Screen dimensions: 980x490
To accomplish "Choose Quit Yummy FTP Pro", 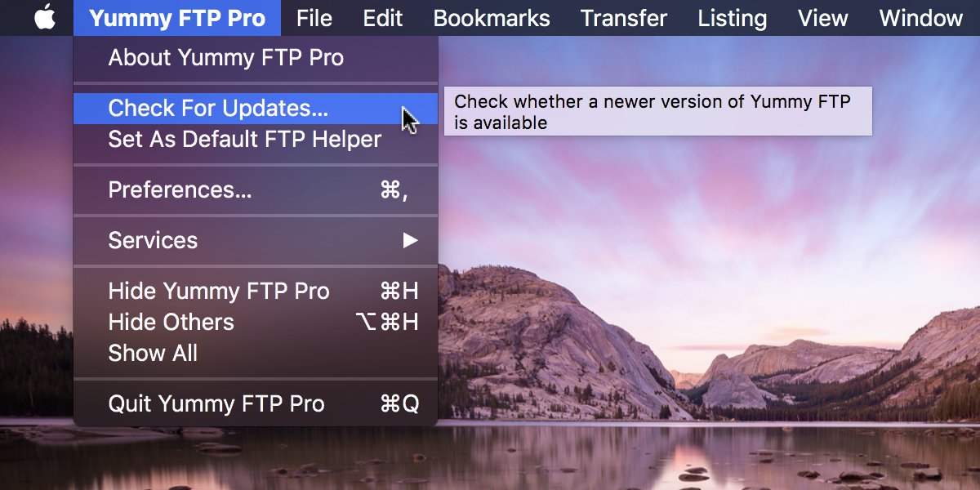I will [x=256, y=404].
